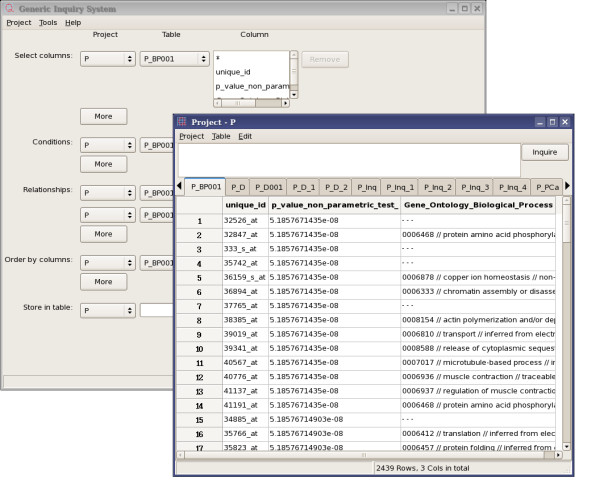The width and height of the screenshot is (600, 482).
Task: Open the Conditions table dropdown P_BP001
Action: [x=157, y=145]
